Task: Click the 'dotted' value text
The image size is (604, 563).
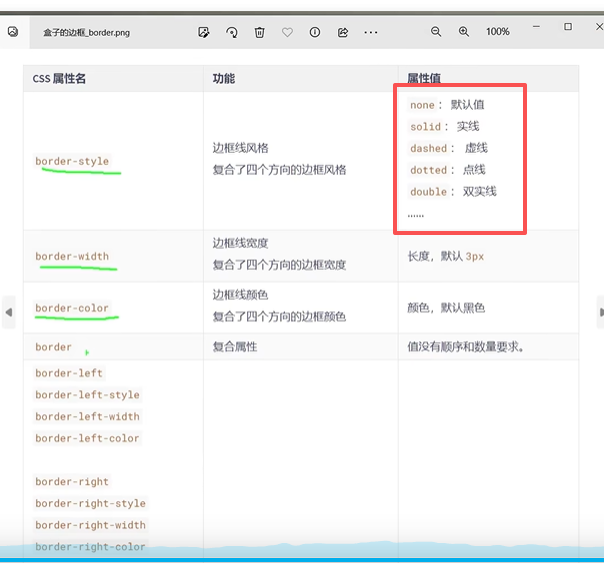Action: 428,170
